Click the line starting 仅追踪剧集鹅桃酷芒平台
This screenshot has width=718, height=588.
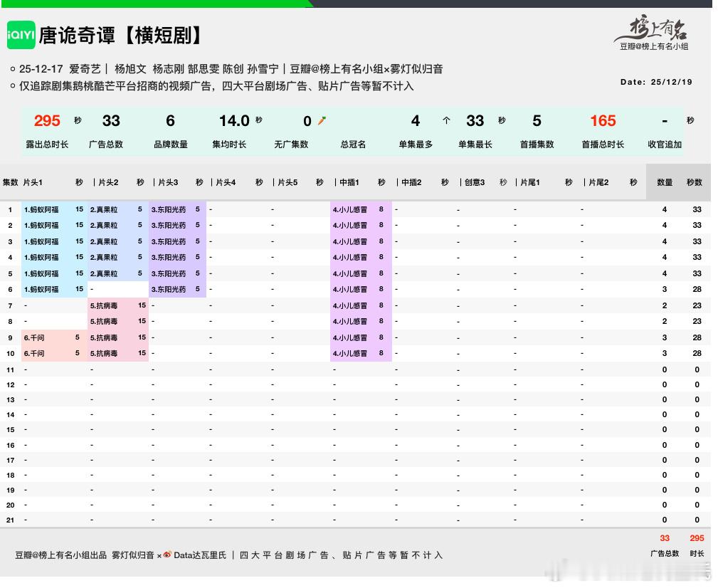point(216,86)
